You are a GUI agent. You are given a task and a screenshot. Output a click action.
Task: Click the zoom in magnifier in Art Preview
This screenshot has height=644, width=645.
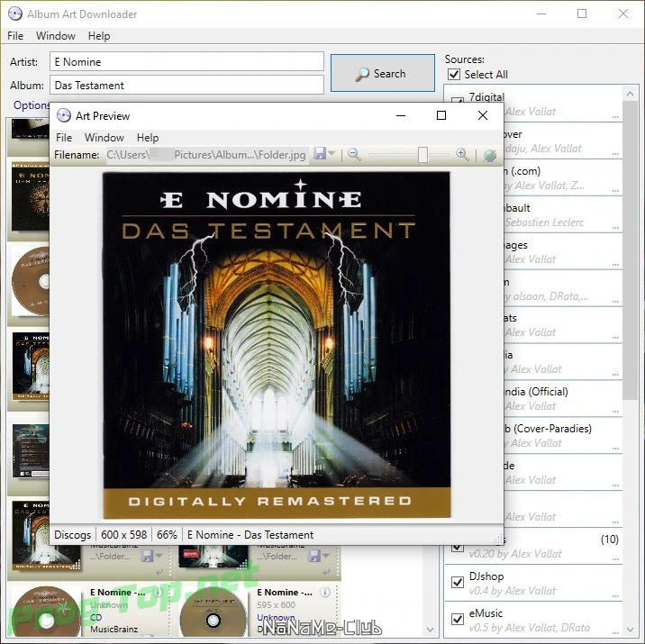(462, 155)
